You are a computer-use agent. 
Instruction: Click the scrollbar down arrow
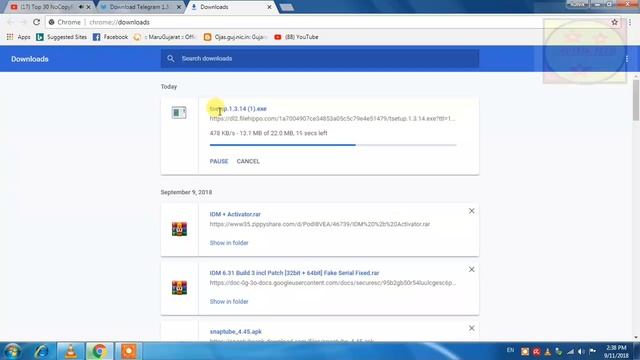point(636,338)
